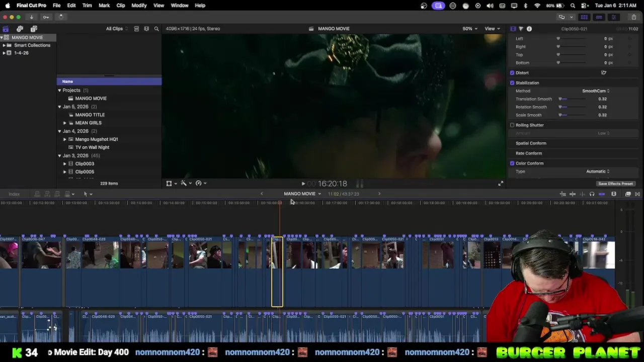Click the timeline Index button
This screenshot has width=644, height=362.
coord(14,194)
